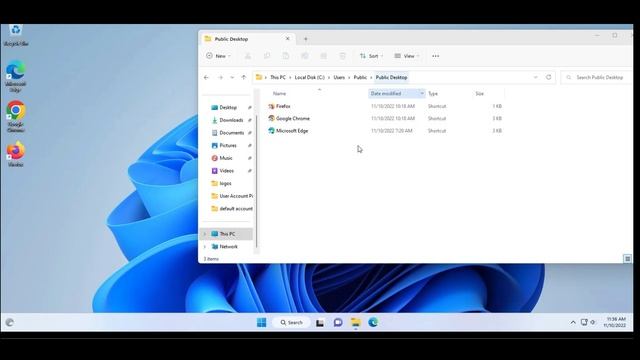Sort by the Size column header
Image resolution: width=640 pixels, height=360 pixels.
[480, 93]
